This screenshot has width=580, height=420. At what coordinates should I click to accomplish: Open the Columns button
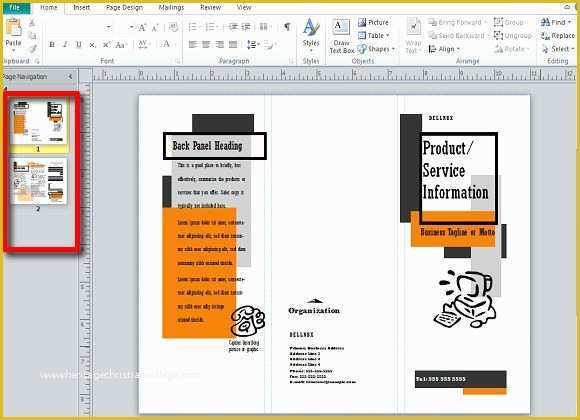click(264, 27)
